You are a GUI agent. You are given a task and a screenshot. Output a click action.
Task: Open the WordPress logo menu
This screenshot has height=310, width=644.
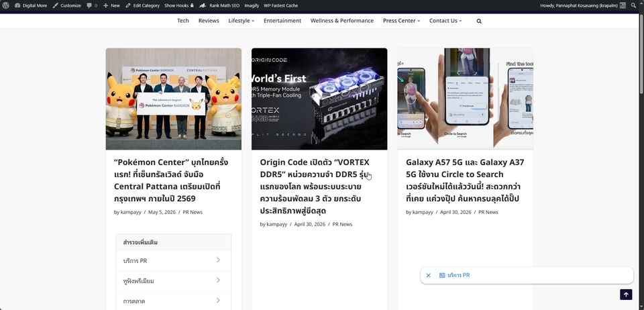6,6
